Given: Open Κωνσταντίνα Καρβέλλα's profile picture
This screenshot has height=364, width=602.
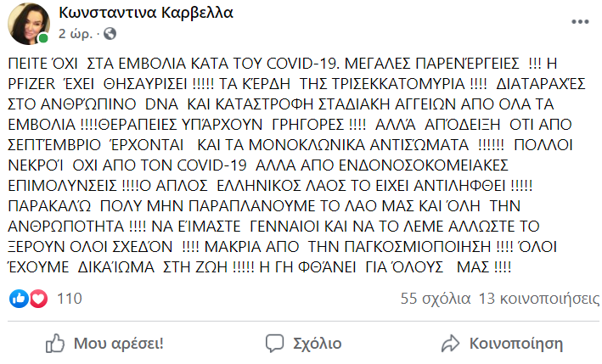Looking at the screenshot, I should (28, 23).
